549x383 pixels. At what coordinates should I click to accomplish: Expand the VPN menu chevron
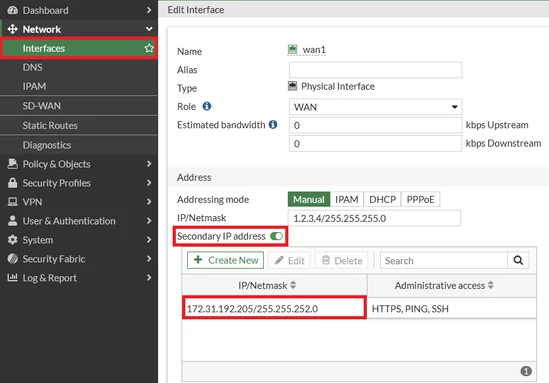[149, 202]
